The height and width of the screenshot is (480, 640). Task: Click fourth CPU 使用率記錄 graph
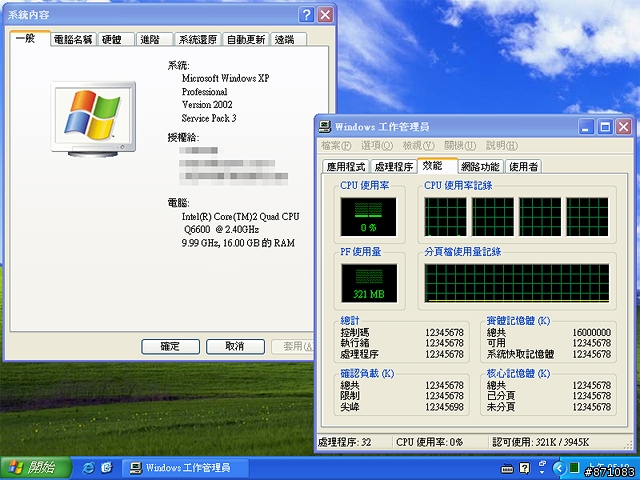587,217
